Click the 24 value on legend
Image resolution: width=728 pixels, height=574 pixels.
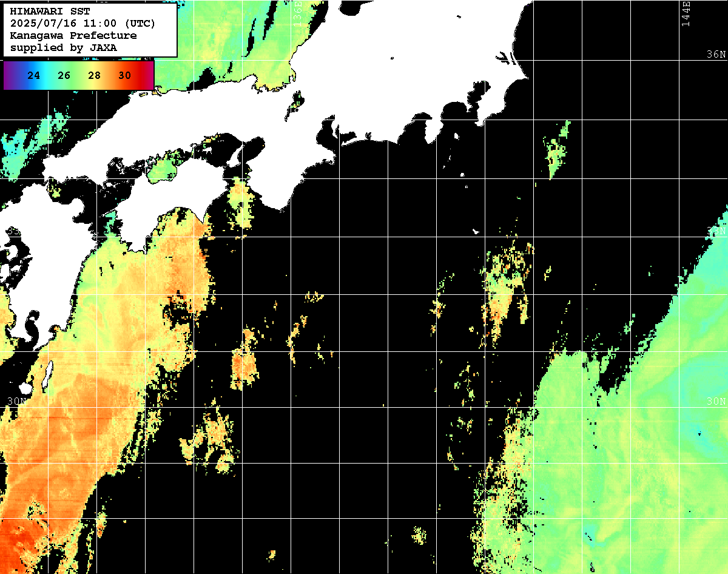pyautogui.click(x=34, y=76)
